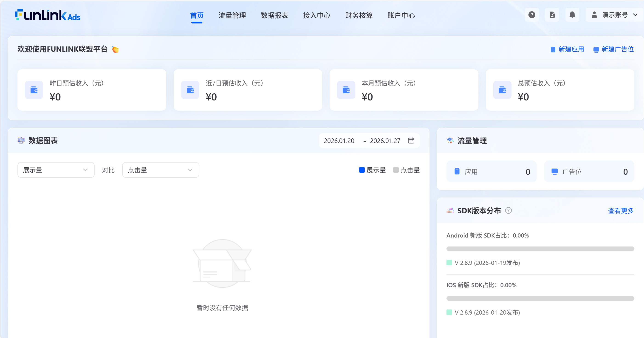Click the 昨日预估收入 wallet icon

coord(34,90)
